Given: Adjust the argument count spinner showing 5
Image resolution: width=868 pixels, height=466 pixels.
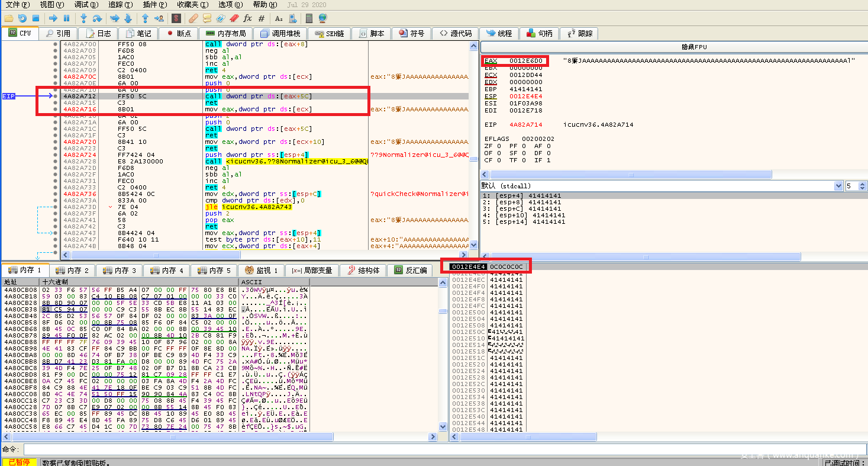Looking at the screenshot, I should click(x=861, y=186).
